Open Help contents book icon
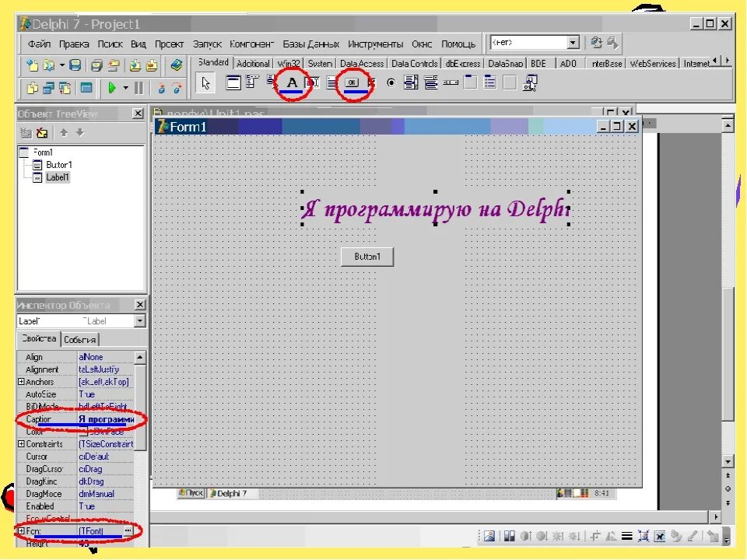The height and width of the screenshot is (560, 747). click(x=177, y=65)
